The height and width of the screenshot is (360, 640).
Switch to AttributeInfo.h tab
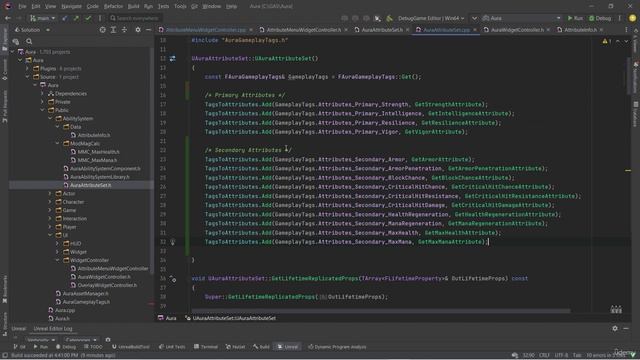580,30
